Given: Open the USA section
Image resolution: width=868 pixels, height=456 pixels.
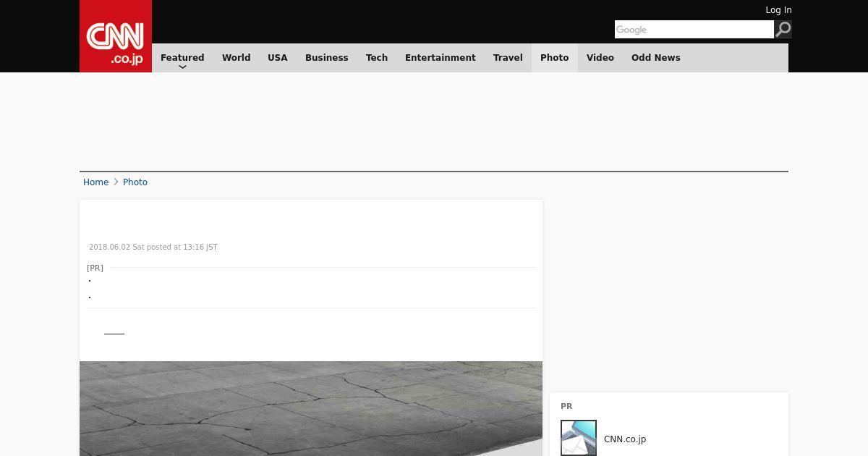Looking at the screenshot, I should tap(278, 58).
